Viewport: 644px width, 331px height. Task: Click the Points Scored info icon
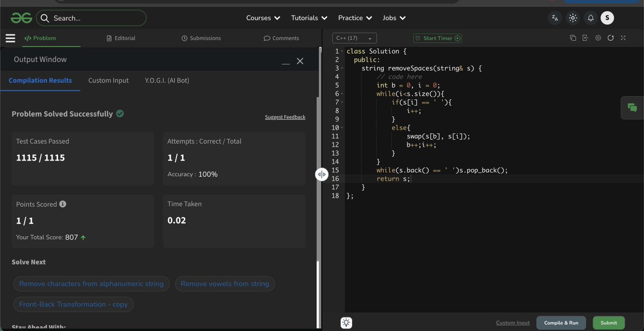click(63, 204)
